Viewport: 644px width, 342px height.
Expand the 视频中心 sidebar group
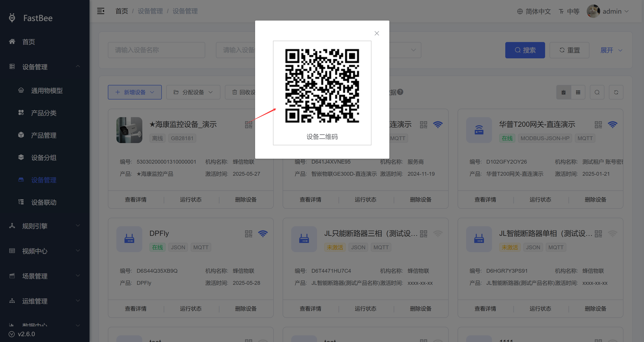point(45,251)
